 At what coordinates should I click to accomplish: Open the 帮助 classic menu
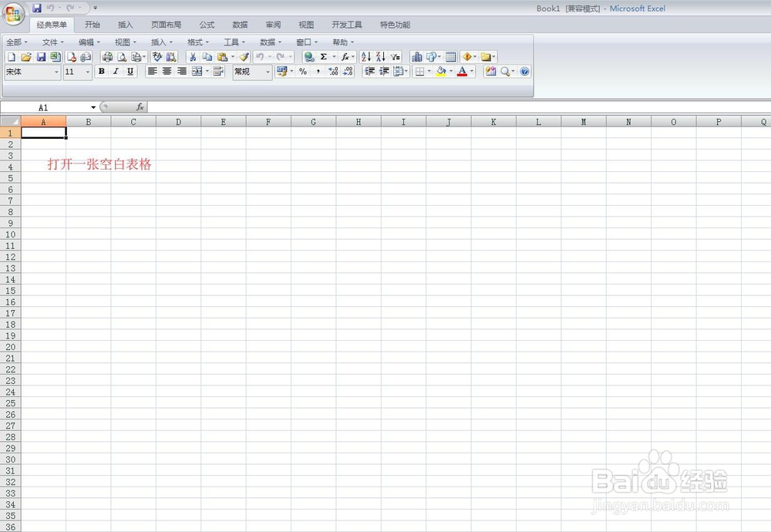click(x=343, y=42)
